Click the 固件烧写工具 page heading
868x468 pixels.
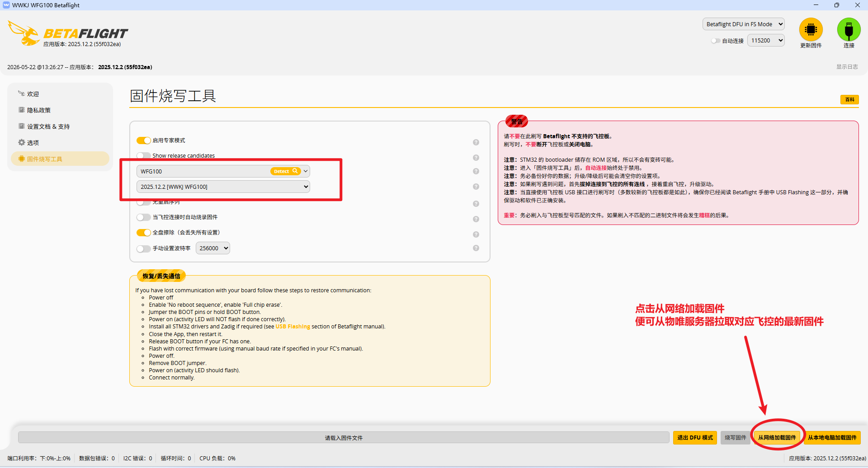[x=173, y=96]
